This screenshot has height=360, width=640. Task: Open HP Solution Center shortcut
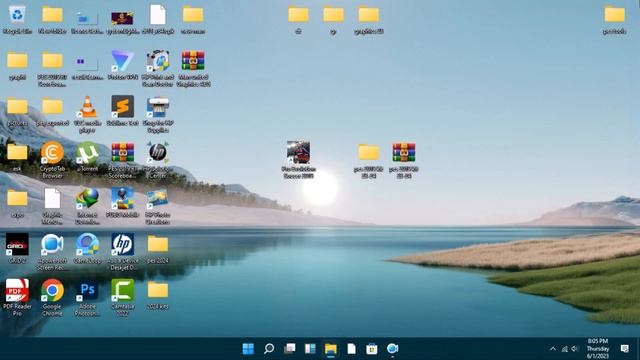click(x=158, y=152)
